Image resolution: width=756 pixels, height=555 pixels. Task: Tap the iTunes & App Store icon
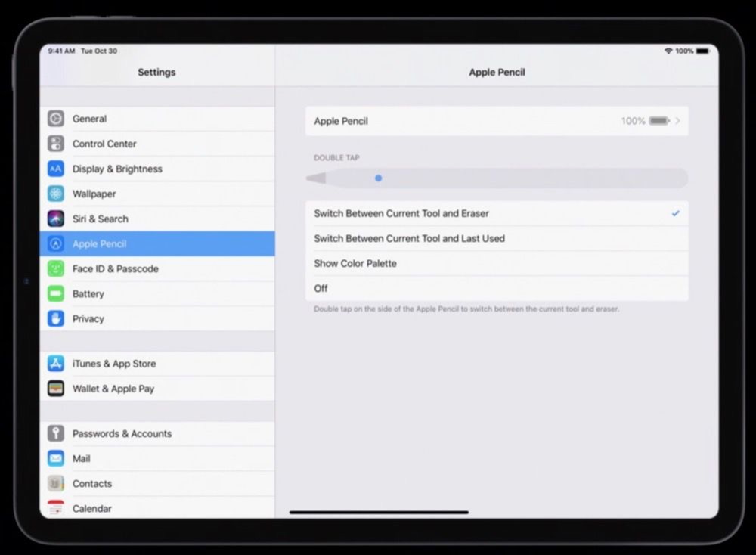pyautogui.click(x=55, y=364)
